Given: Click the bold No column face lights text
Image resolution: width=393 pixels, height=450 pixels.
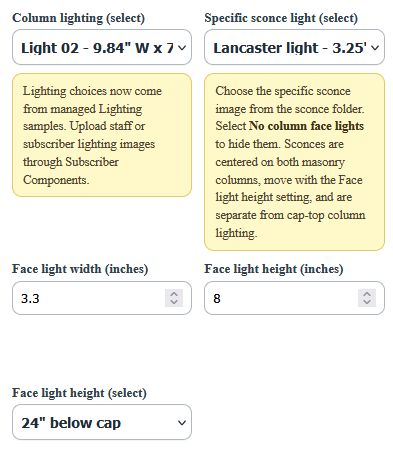Looking at the screenshot, I should 306,126.
